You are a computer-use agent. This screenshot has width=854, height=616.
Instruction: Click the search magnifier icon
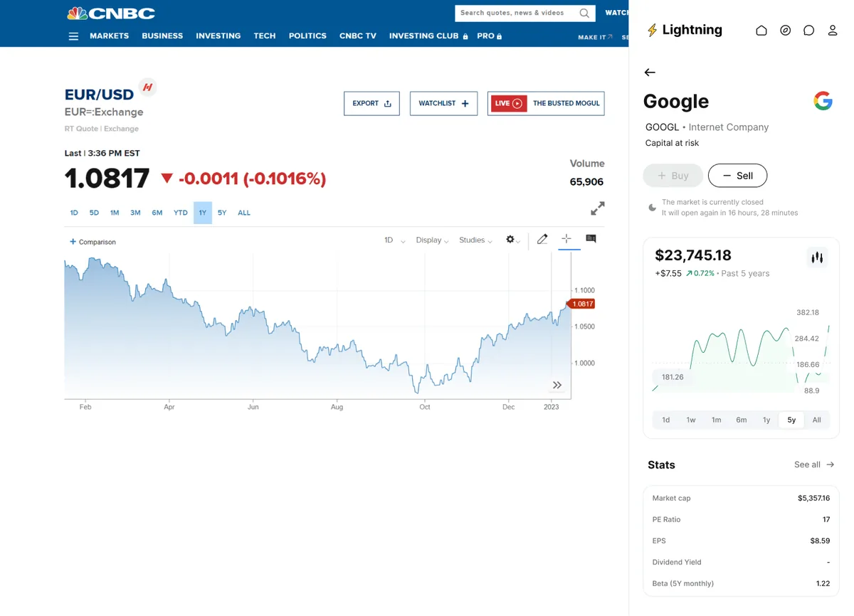click(584, 13)
